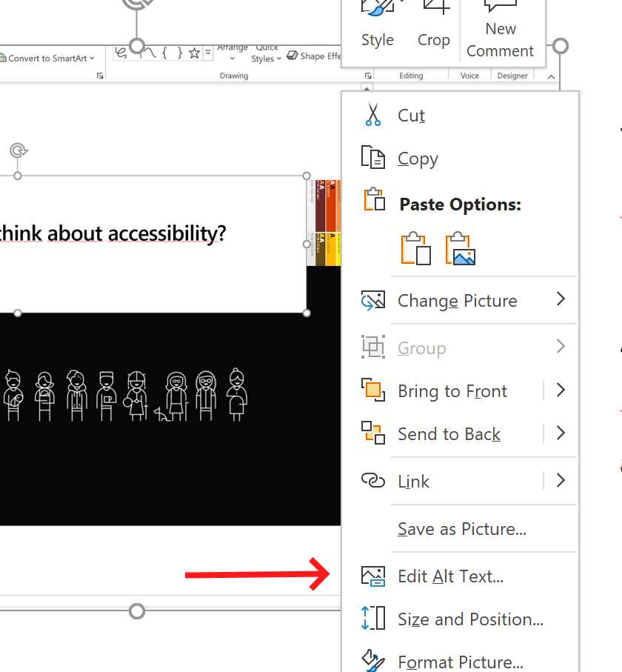This screenshot has width=622, height=672.
Task: Open the Drawing group dialog launcher
Action: pyautogui.click(x=368, y=75)
